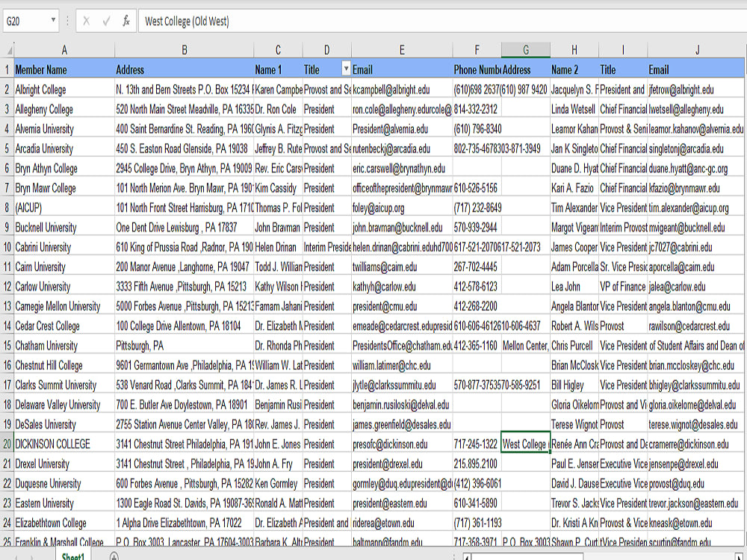
Task: Select column A header
Action: click(x=64, y=49)
